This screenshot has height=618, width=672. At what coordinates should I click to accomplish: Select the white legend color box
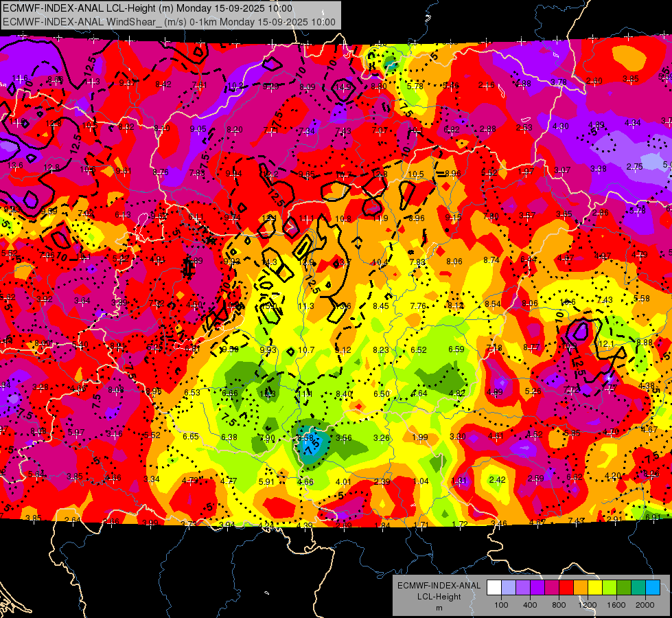tap(494, 588)
